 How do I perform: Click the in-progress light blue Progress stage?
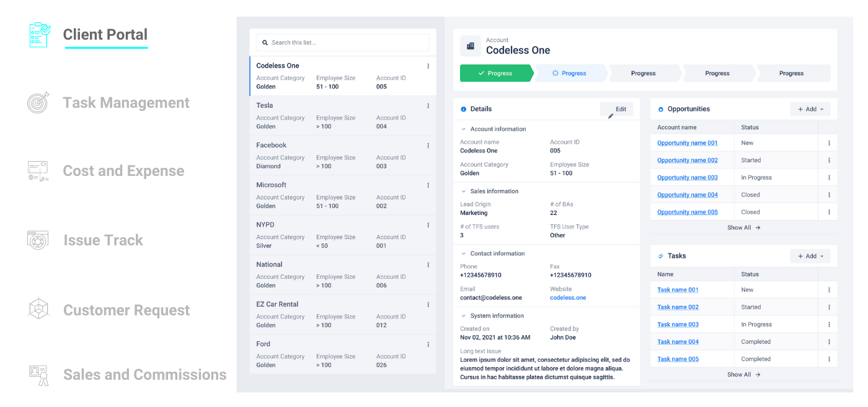tap(570, 73)
